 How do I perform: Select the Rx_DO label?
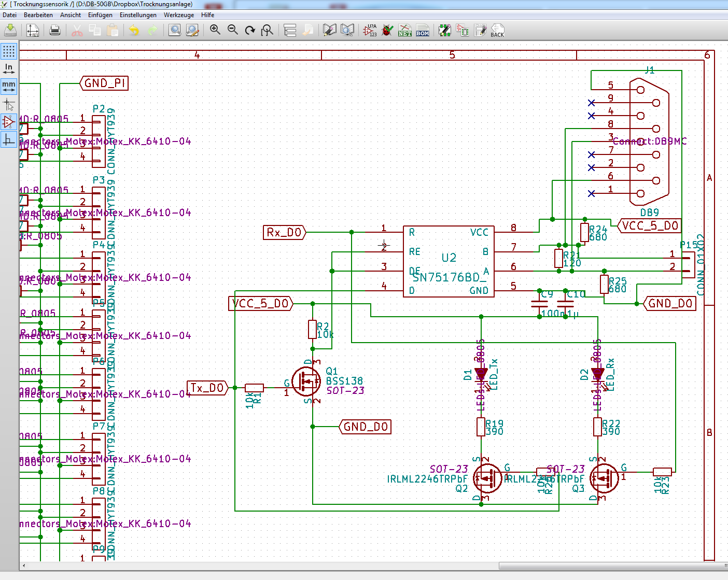click(x=285, y=232)
